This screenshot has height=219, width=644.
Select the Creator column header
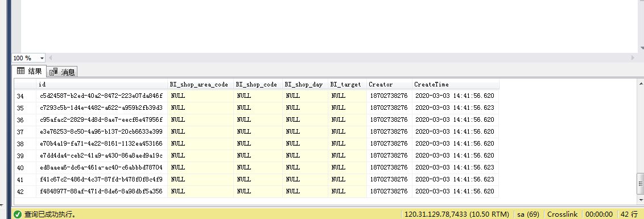click(389, 85)
